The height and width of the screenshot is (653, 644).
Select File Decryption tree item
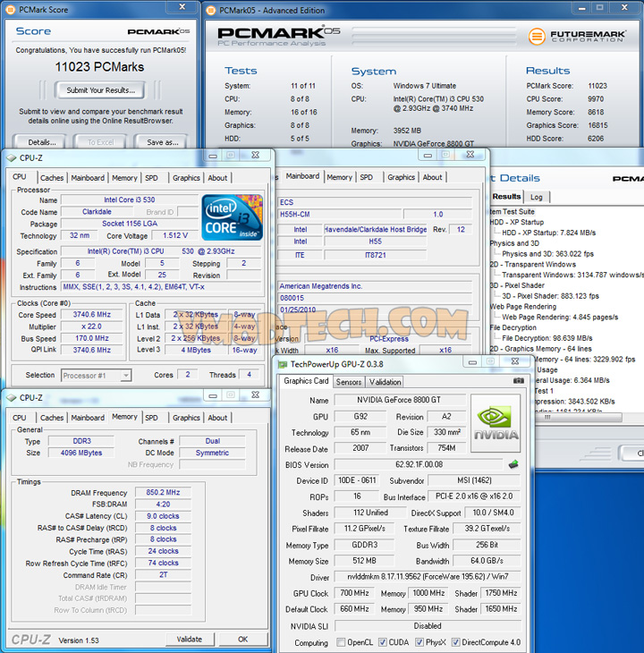tap(513, 327)
